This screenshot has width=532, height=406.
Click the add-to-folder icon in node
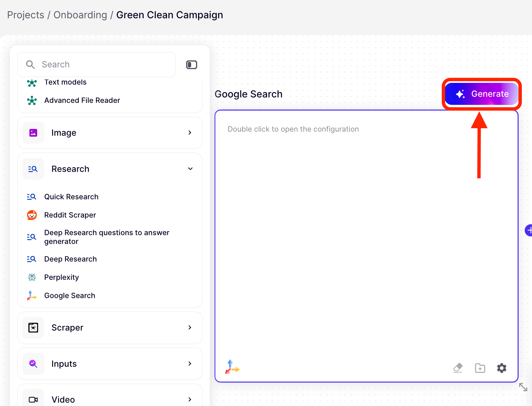coord(480,368)
